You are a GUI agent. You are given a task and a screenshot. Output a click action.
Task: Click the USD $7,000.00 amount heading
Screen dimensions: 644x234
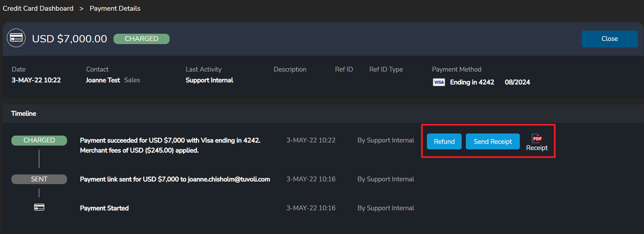click(69, 39)
